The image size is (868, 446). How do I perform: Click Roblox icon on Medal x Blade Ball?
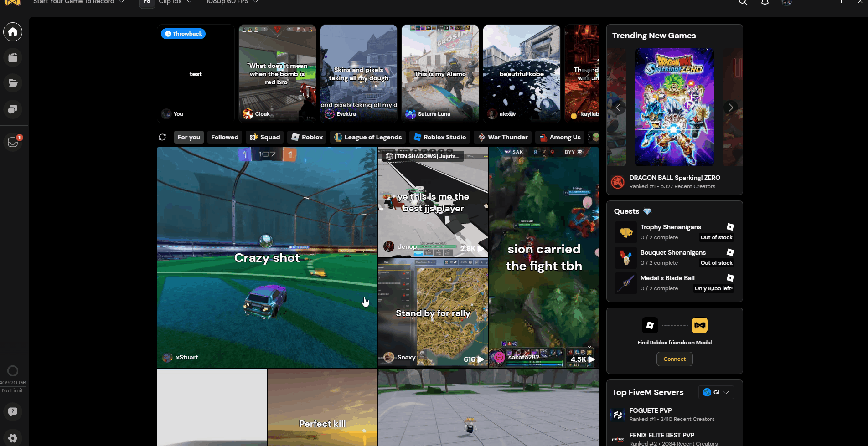pyautogui.click(x=730, y=278)
